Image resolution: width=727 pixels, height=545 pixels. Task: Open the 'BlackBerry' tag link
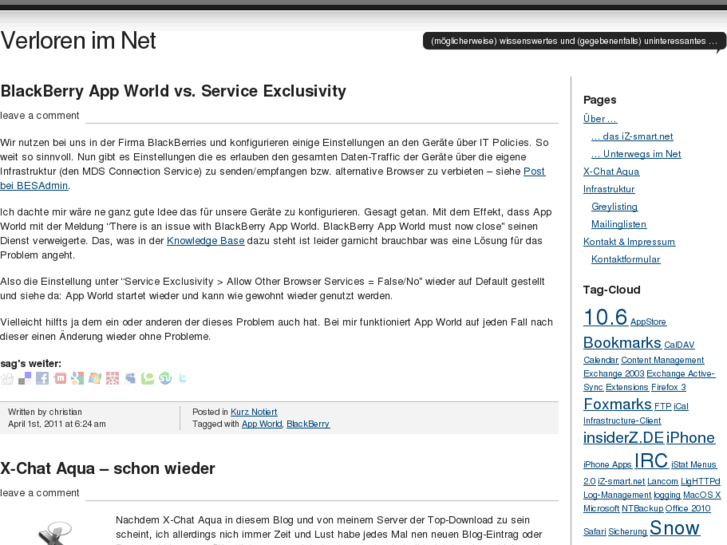[x=308, y=424]
